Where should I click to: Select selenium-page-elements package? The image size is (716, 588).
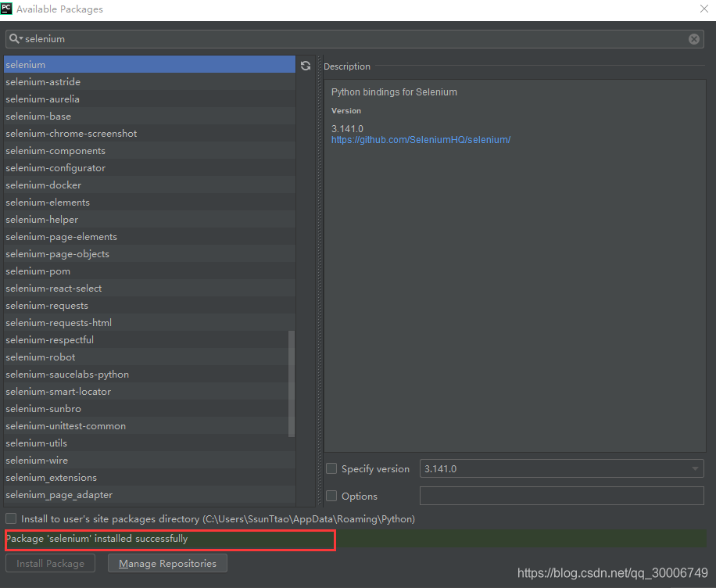click(149, 237)
